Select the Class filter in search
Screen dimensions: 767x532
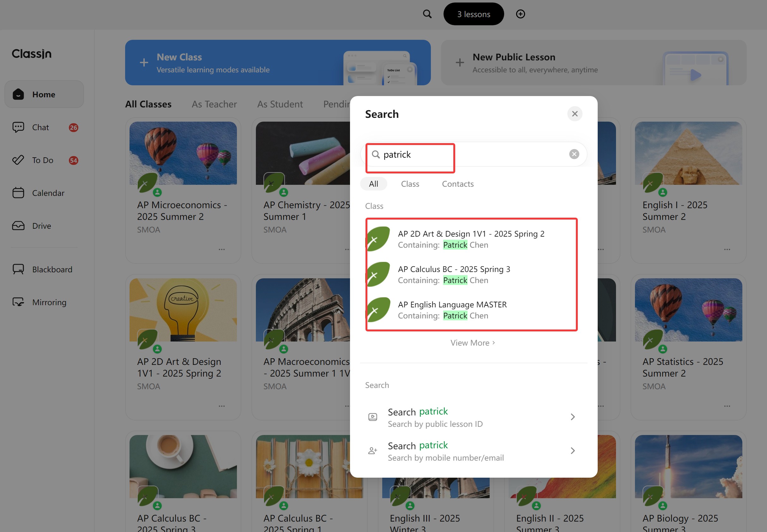(410, 184)
